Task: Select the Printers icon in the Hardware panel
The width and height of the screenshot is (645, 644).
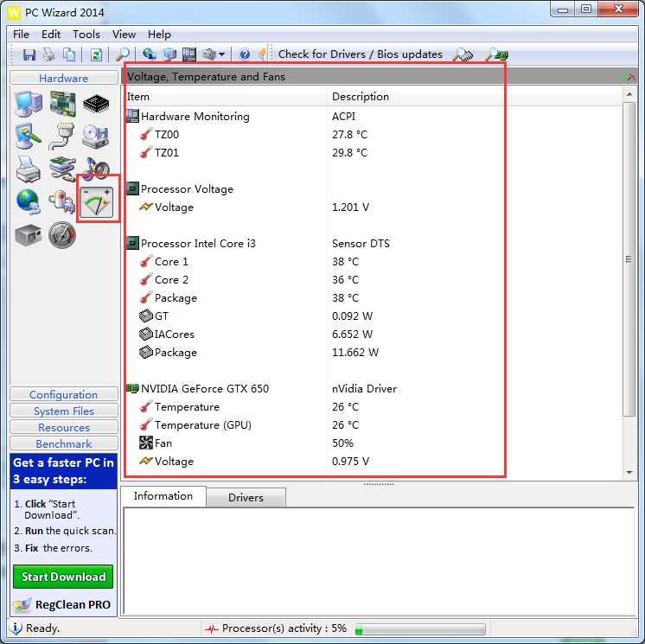Action: coord(29,169)
